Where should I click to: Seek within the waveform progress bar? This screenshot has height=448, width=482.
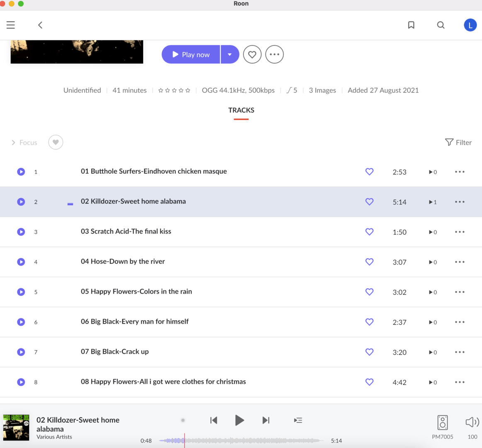coord(241,441)
